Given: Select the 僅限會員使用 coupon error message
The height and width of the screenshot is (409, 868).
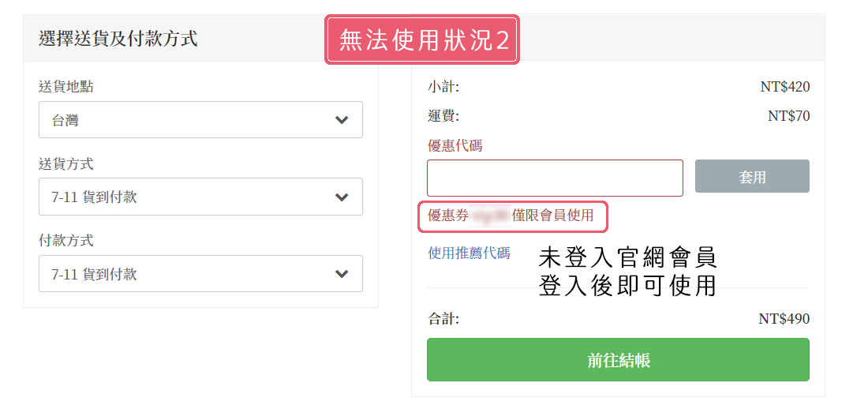Looking at the screenshot, I should [x=511, y=216].
